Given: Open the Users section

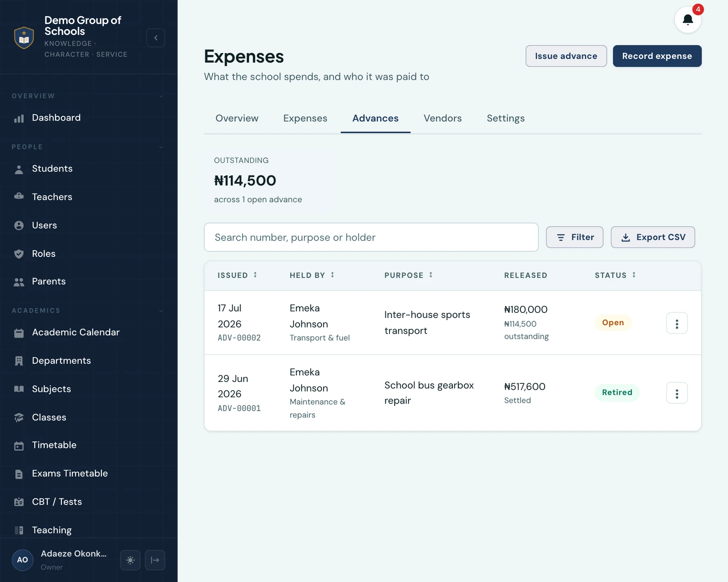Looking at the screenshot, I should coord(89,226).
